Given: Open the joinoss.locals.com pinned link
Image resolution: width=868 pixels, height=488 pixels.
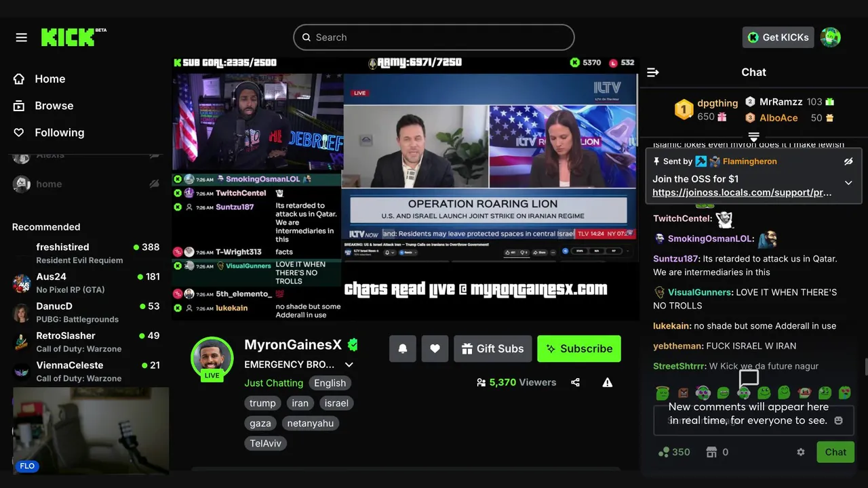Looking at the screenshot, I should click(742, 192).
